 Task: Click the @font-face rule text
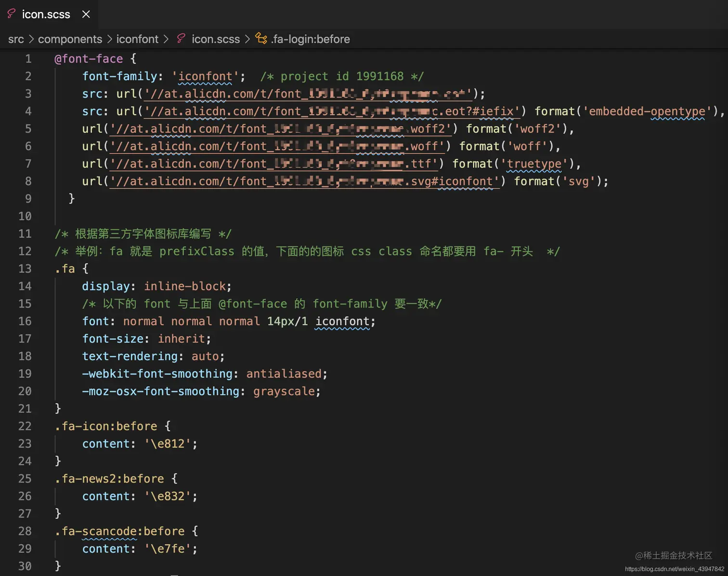click(89, 59)
